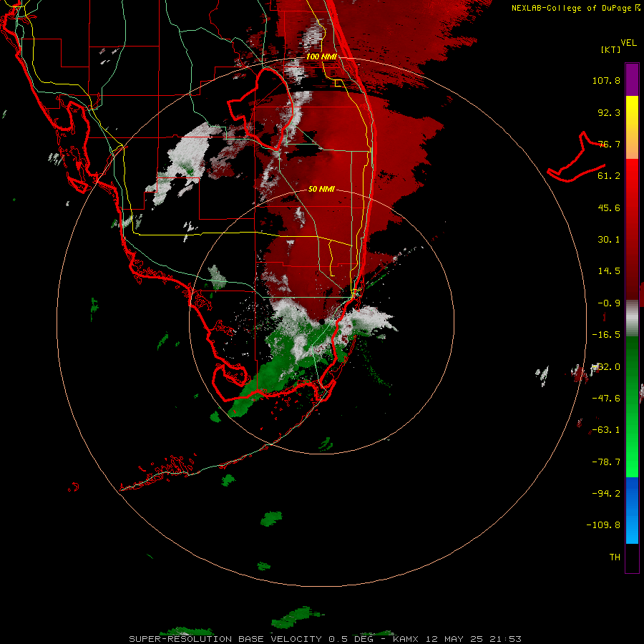Click the 50 NMI range ring label

click(x=321, y=190)
